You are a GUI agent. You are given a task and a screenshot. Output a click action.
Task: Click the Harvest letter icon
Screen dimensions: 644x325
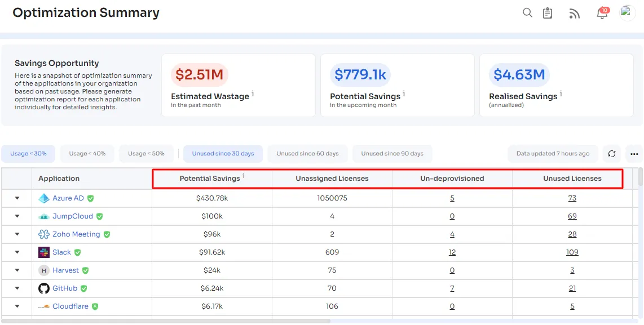pos(44,270)
